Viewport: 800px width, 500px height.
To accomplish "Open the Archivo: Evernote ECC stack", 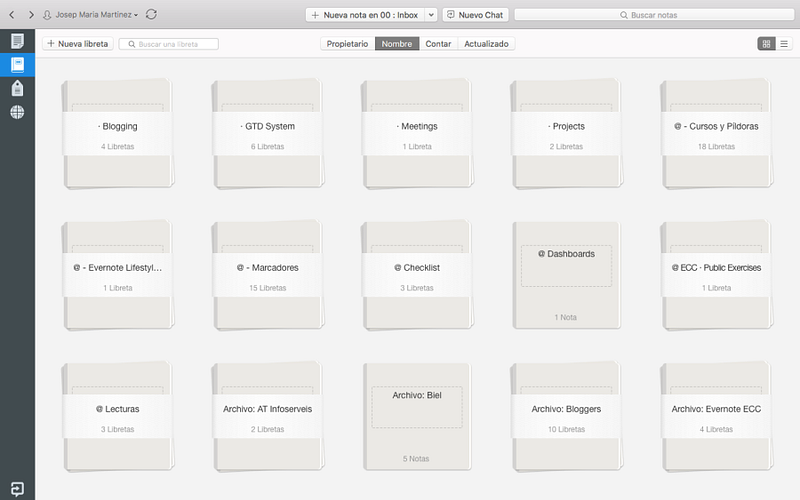I will click(717, 416).
